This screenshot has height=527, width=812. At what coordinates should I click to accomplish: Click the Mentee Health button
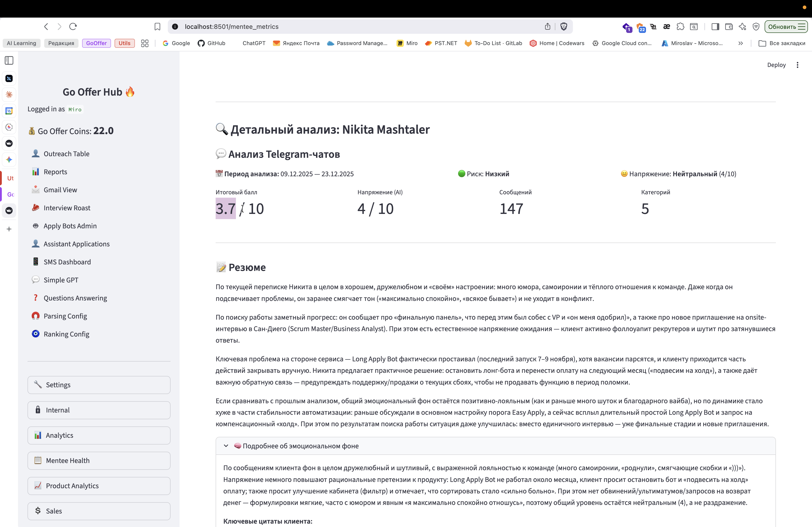(99, 461)
